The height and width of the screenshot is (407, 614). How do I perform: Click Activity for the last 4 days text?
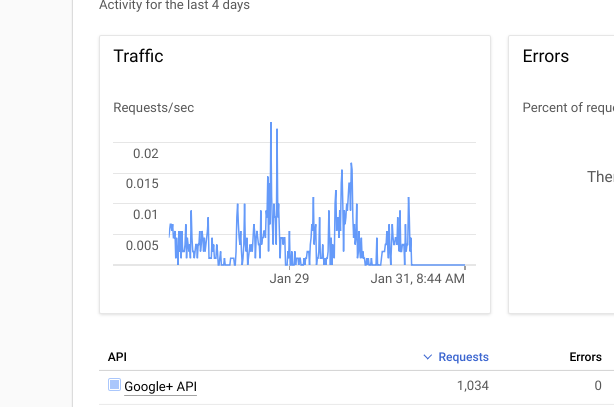(x=174, y=5)
